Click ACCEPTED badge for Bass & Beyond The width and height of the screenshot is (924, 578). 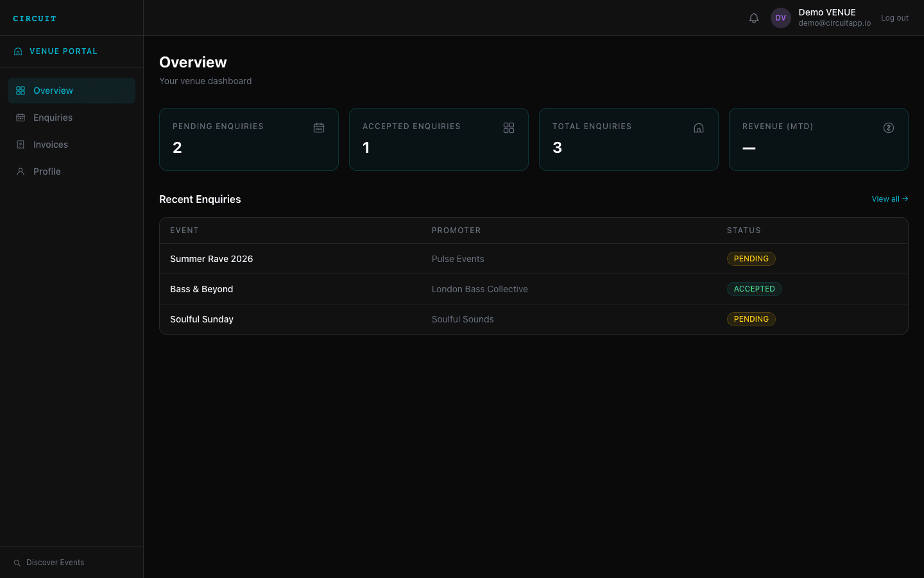point(754,289)
